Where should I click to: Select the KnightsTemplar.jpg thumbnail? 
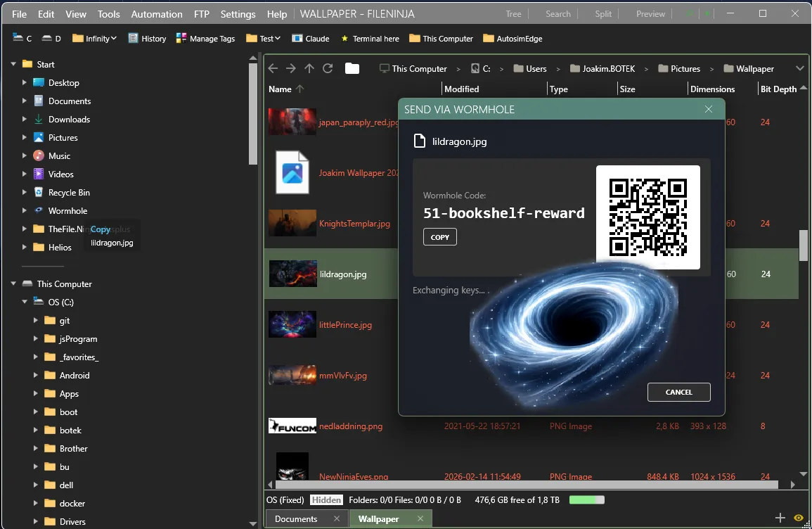pos(292,223)
